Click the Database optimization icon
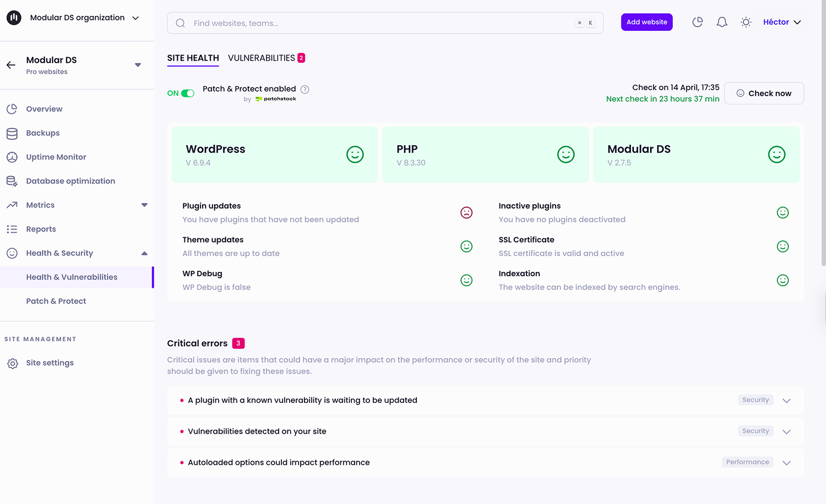This screenshot has height=504, width=826. tap(12, 181)
